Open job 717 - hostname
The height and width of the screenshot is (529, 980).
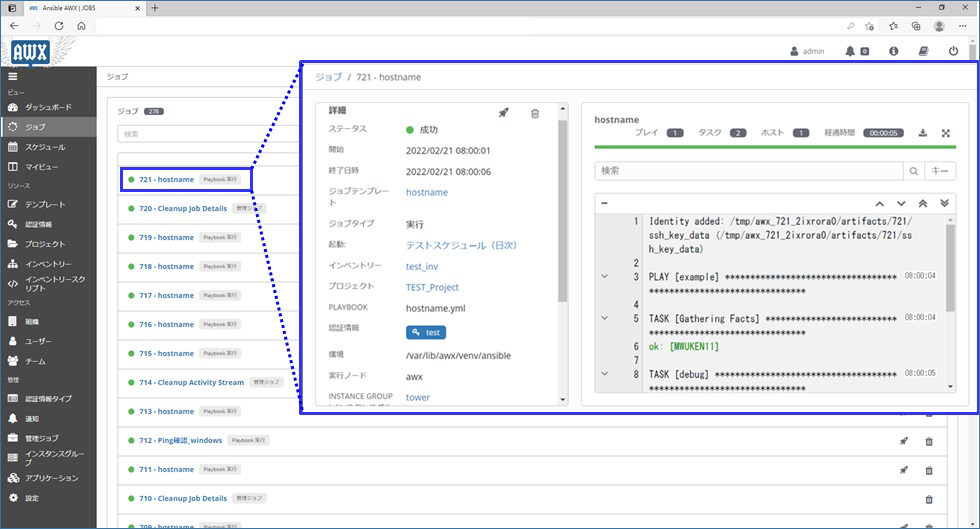click(166, 295)
